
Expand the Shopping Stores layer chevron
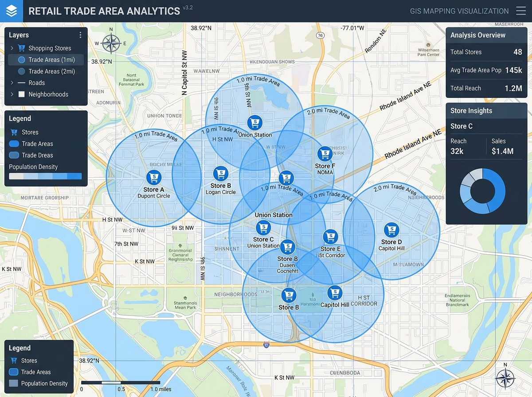pos(12,48)
